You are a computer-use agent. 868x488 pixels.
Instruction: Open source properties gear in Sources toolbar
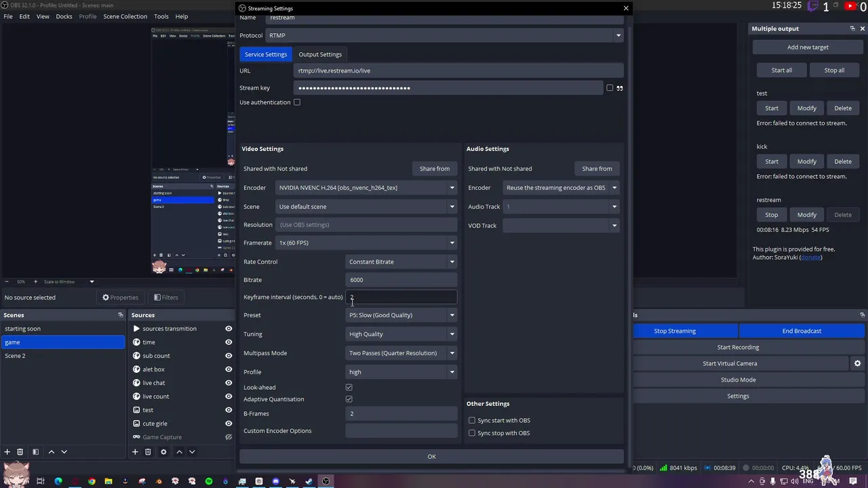tap(163, 452)
